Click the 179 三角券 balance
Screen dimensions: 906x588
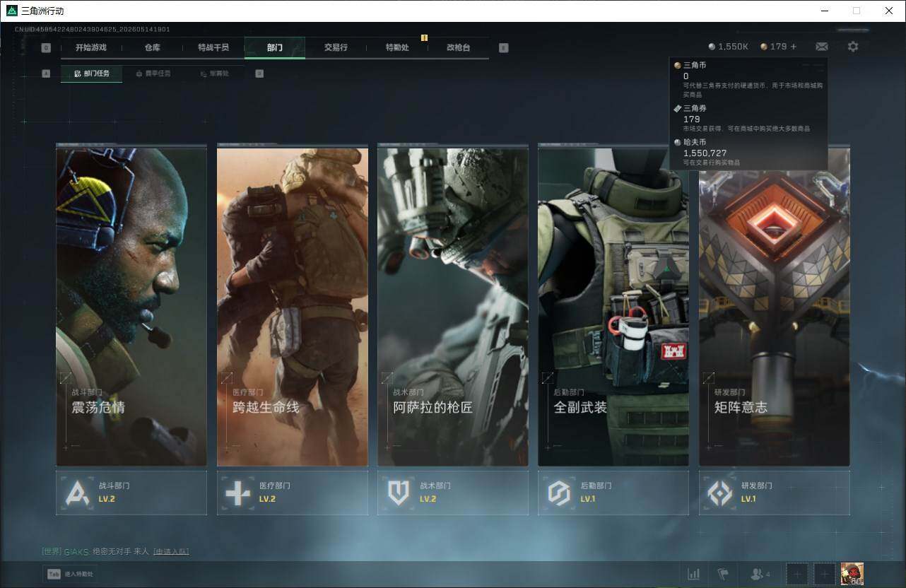(x=773, y=47)
